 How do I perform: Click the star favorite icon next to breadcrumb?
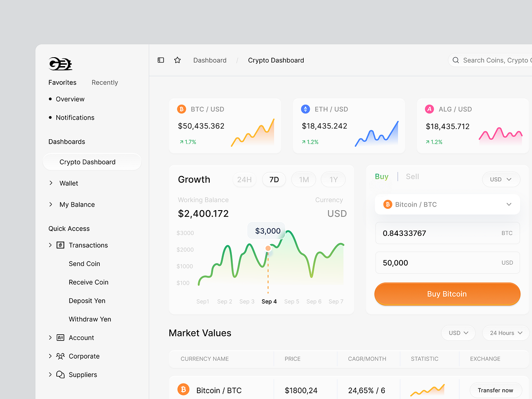tap(177, 60)
